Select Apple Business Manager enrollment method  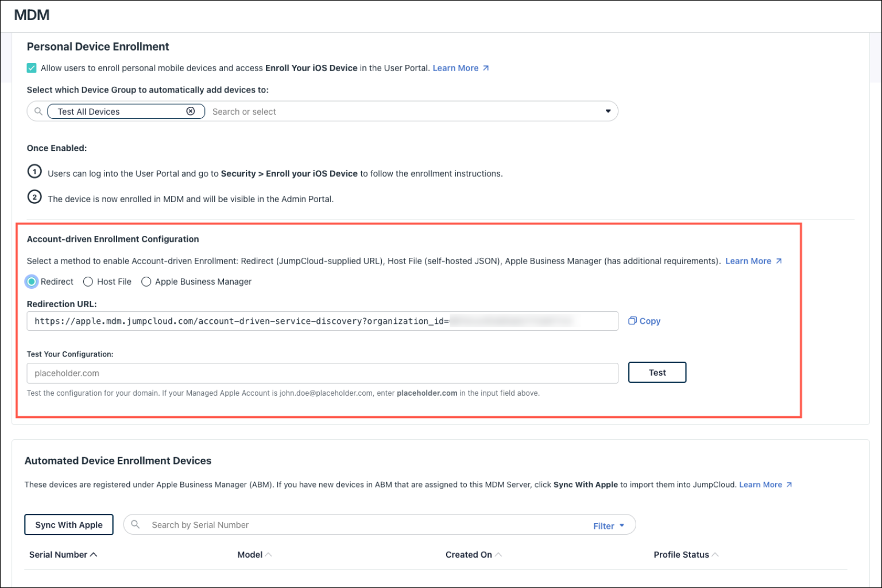[146, 281]
